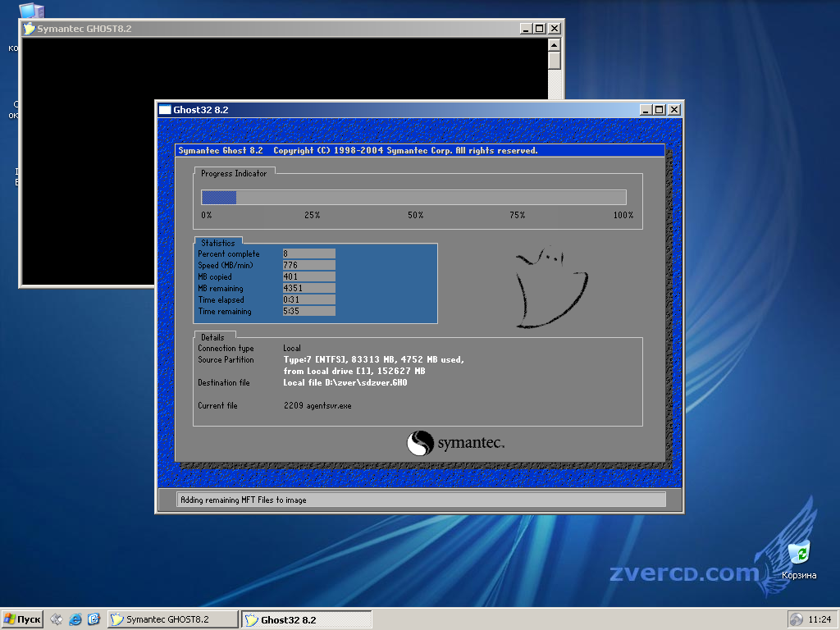Click the 'from Local drive [1], 152627 MB' line
This screenshot has width=840, height=630.
pos(354,372)
